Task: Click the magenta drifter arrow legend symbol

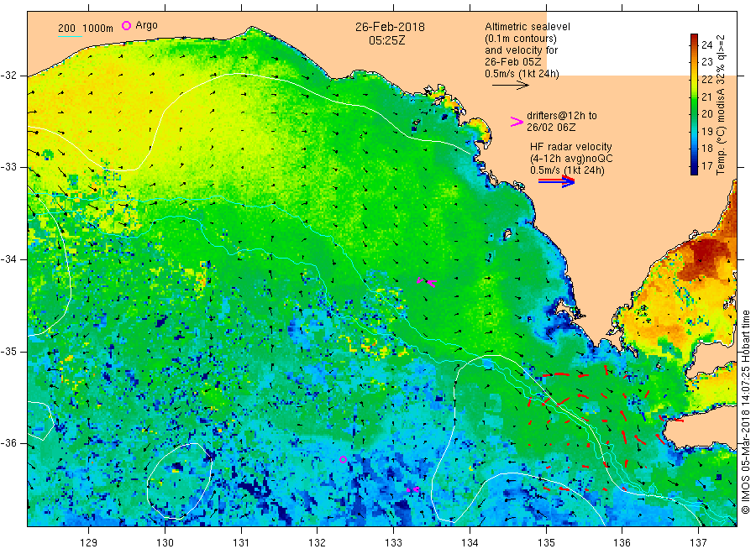Action: 517,122
